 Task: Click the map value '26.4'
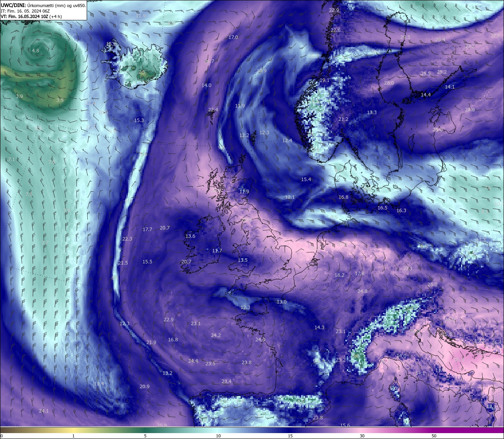440,39
